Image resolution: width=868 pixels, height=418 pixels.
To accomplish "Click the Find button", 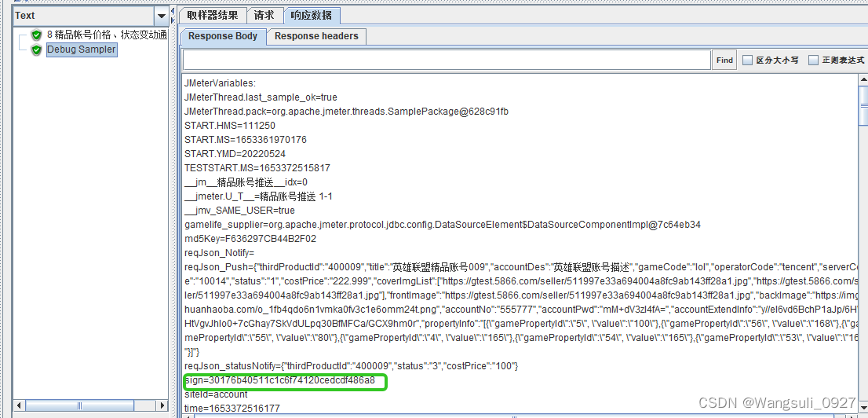I will [724, 60].
